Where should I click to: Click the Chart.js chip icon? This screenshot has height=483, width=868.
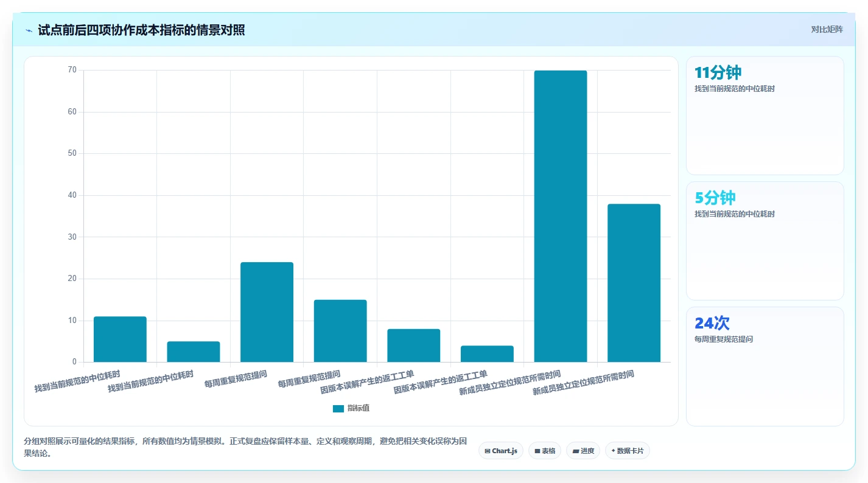(488, 451)
